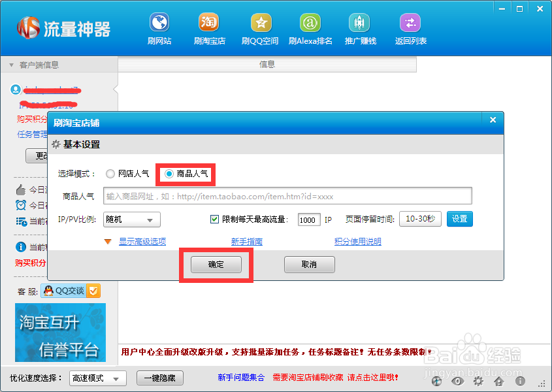Open the 刷Alexa排名 icon

tap(310, 23)
